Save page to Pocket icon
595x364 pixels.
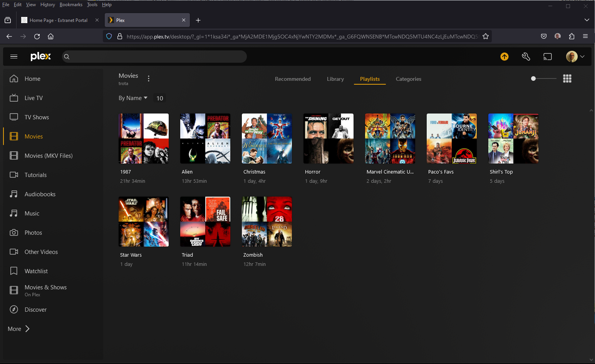pos(544,37)
